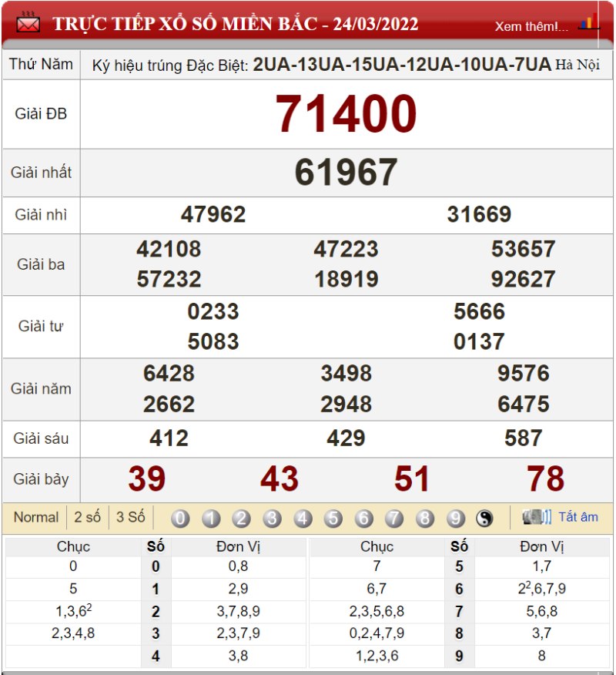Click seventh prize number 51
The image size is (616, 675).
click(412, 479)
